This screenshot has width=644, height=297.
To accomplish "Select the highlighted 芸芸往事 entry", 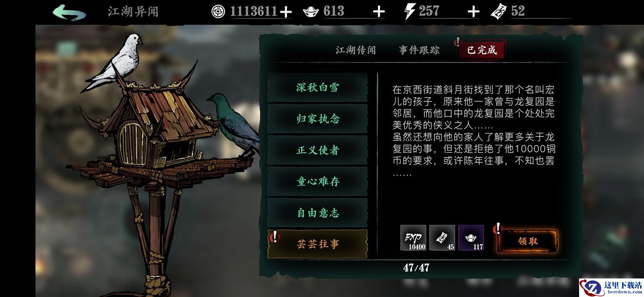I will click(x=318, y=244).
